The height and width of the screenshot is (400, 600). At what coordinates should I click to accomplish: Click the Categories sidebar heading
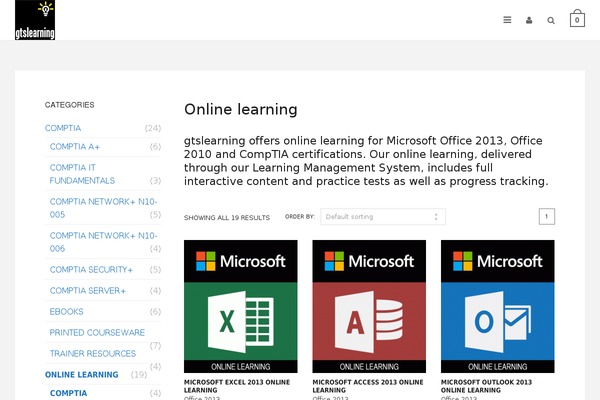pos(70,105)
